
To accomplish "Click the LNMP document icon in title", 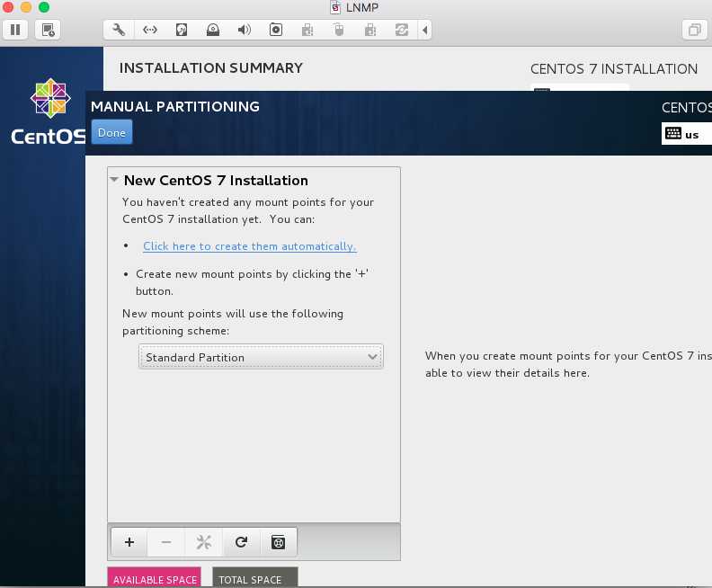I will [335, 7].
